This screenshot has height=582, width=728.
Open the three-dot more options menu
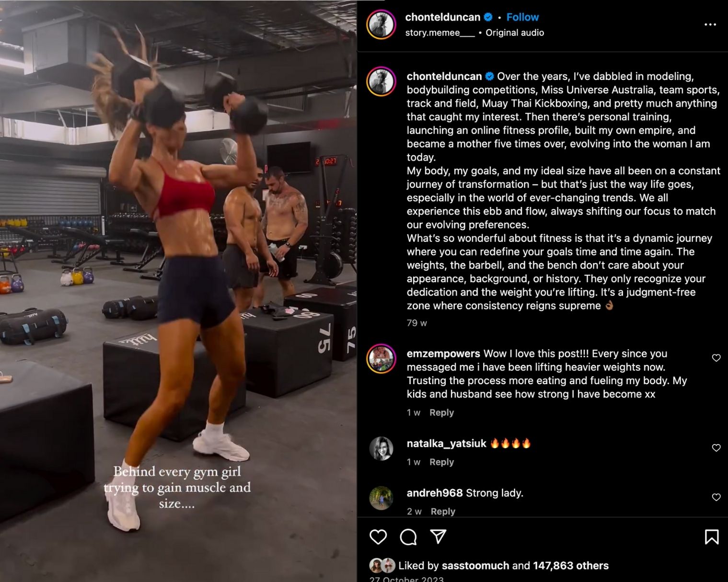[x=710, y=24]
